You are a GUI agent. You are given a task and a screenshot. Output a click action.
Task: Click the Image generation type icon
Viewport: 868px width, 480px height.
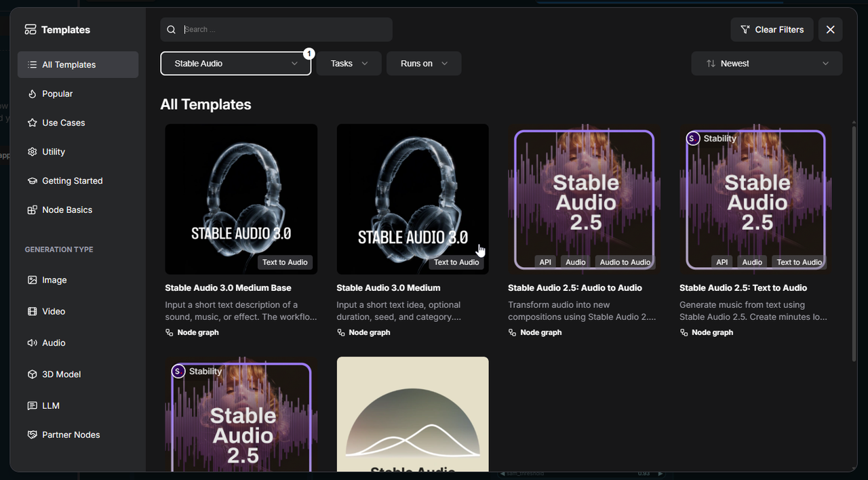click(x=32, y=280)
